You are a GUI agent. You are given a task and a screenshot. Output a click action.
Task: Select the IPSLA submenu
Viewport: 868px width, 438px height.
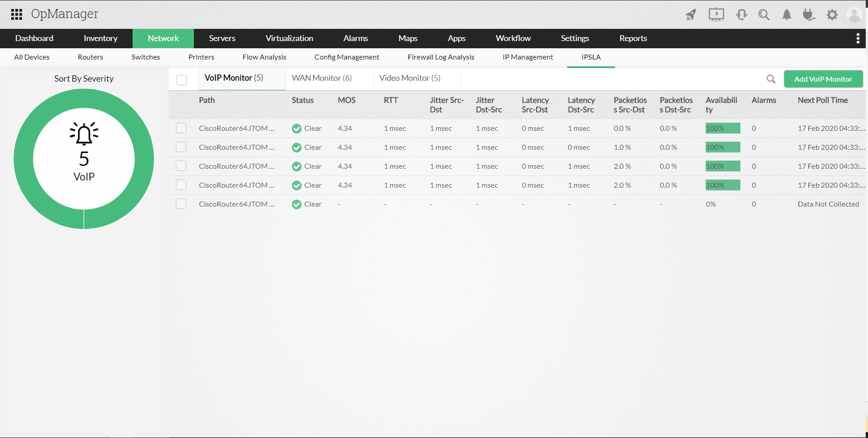(x=591, y=57)
